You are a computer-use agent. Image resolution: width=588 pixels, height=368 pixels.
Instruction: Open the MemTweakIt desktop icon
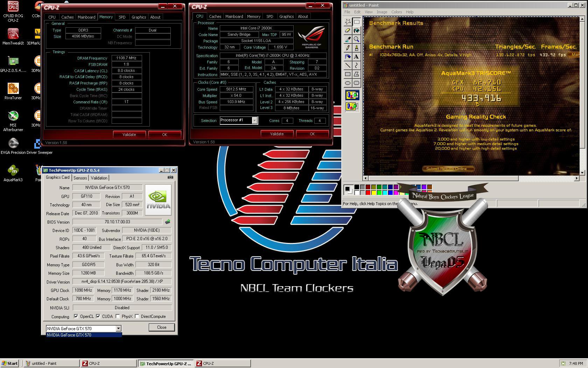[x=13, y=37]
